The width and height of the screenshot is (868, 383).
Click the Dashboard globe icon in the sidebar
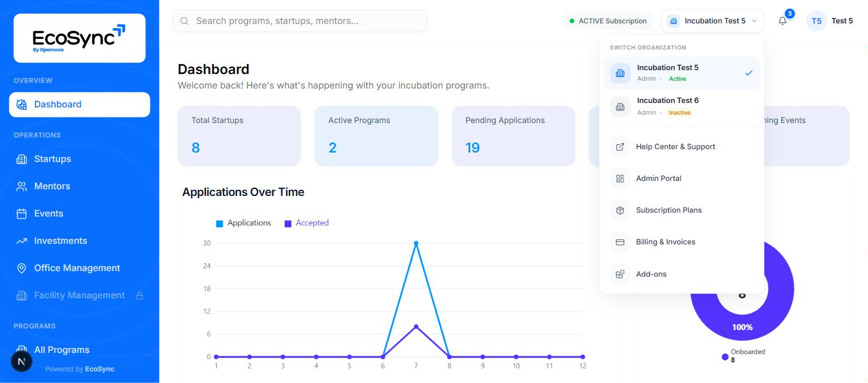point(22,105)
